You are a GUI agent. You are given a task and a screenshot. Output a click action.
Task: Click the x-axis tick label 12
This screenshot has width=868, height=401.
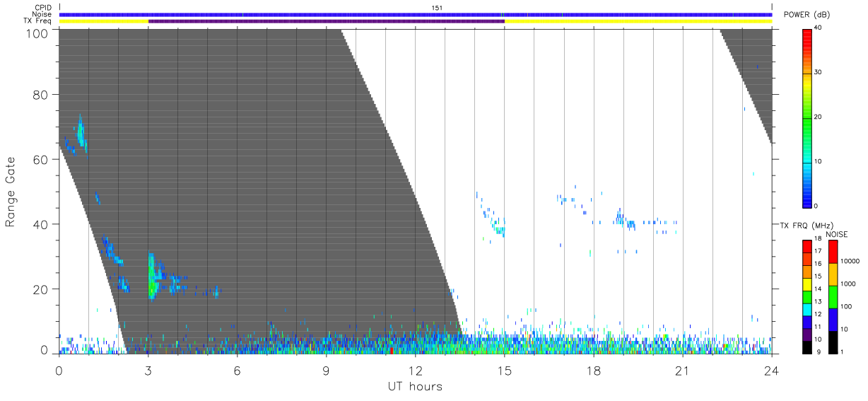(416, 371)
